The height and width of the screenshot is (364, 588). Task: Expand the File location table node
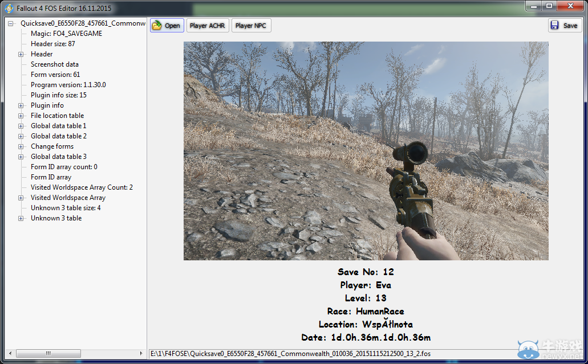point(21,116)
